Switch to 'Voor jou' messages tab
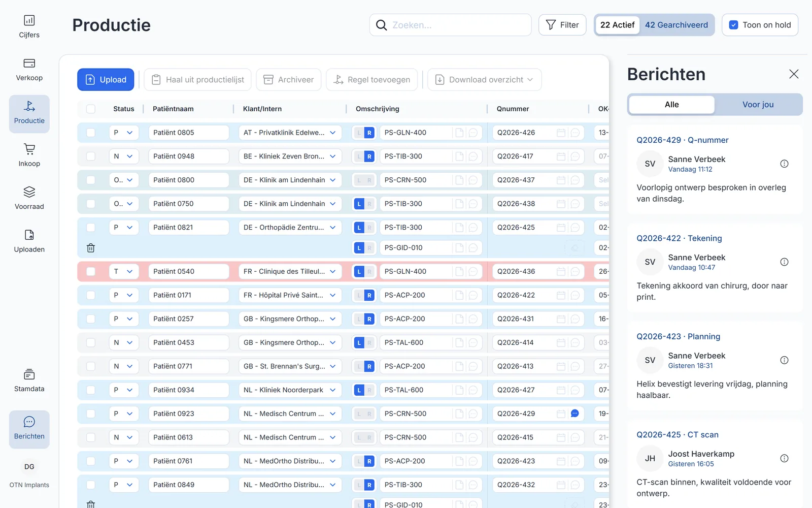Screen dimensions: 812x508 coord(758,105)
